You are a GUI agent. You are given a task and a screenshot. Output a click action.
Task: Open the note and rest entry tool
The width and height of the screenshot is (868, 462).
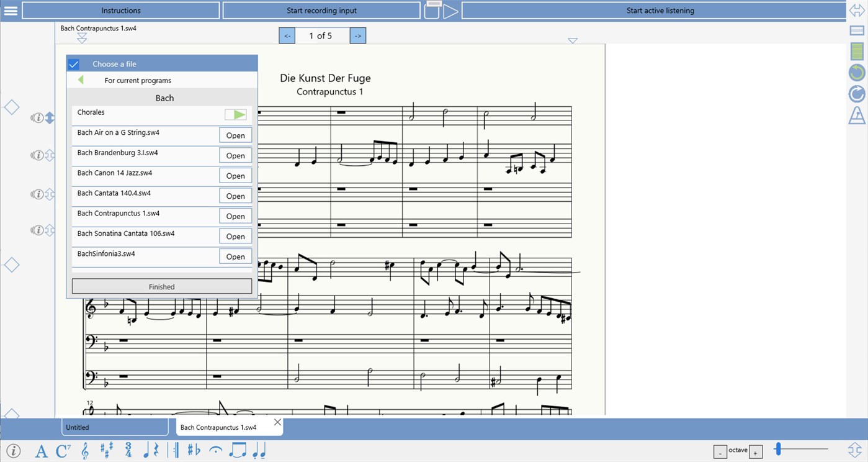coord(151,451)
